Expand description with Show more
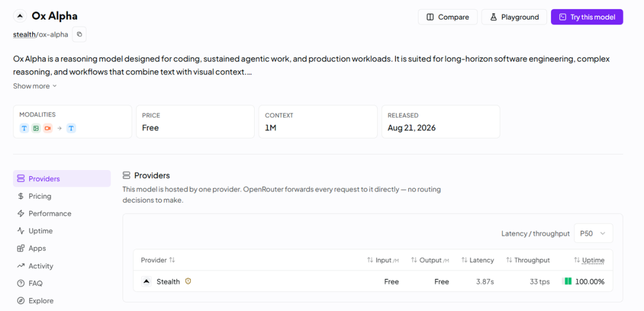 point(35,86)
